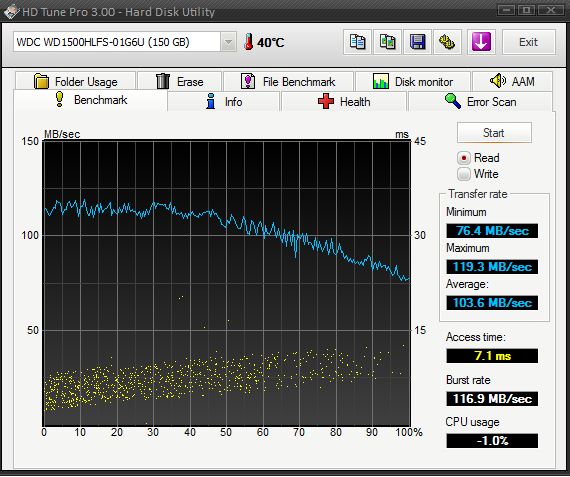The image size is (570, 477).
Task: Click the WDC WD1500HLFS drive combo box
Action: [x=125, y=42]
